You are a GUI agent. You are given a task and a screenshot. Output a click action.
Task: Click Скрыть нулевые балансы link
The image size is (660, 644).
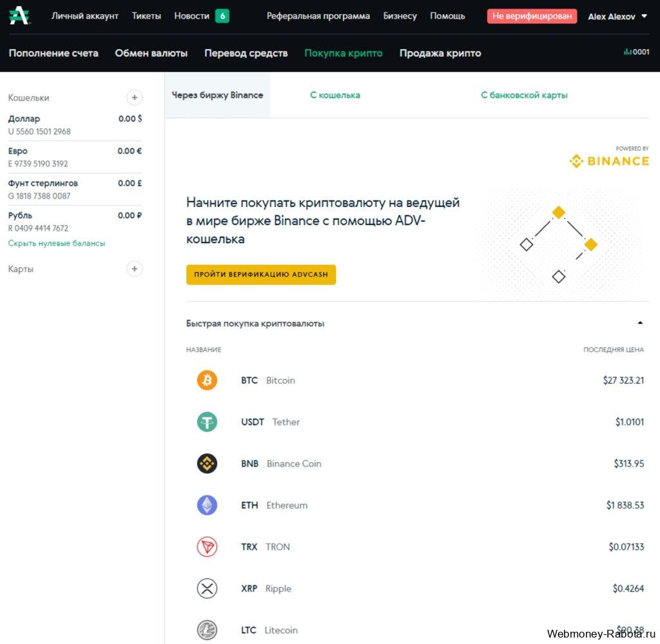tap(57, 243)
